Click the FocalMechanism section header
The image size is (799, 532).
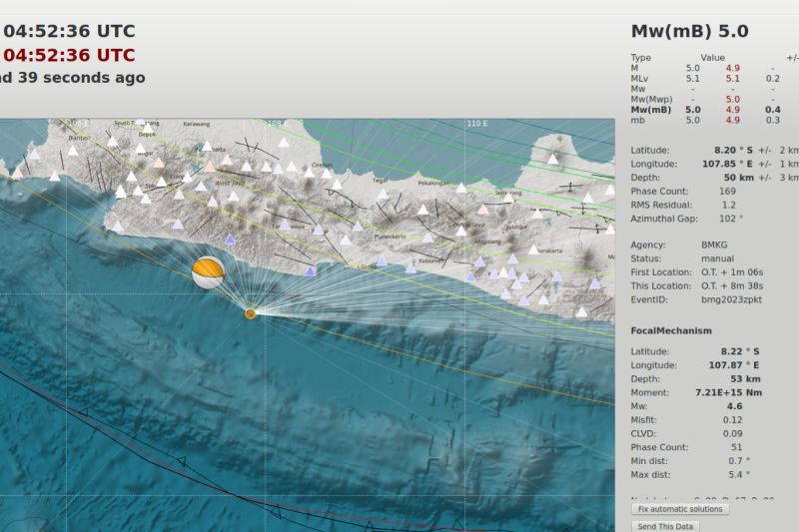tap(671, 330)
